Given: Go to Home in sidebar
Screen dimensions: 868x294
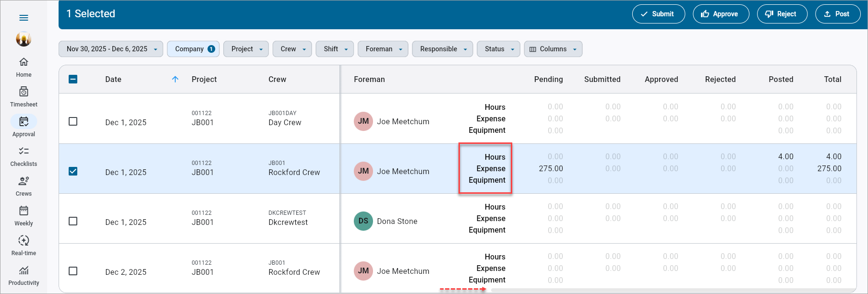Looking at the screenshot, I should pyautogui.click(x=24, y=67).
